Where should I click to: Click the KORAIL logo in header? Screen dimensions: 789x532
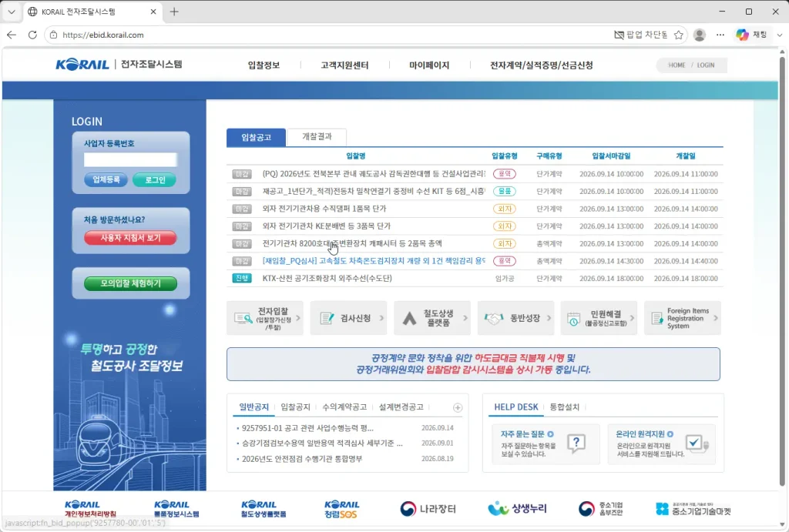click(x=82, y=65)
